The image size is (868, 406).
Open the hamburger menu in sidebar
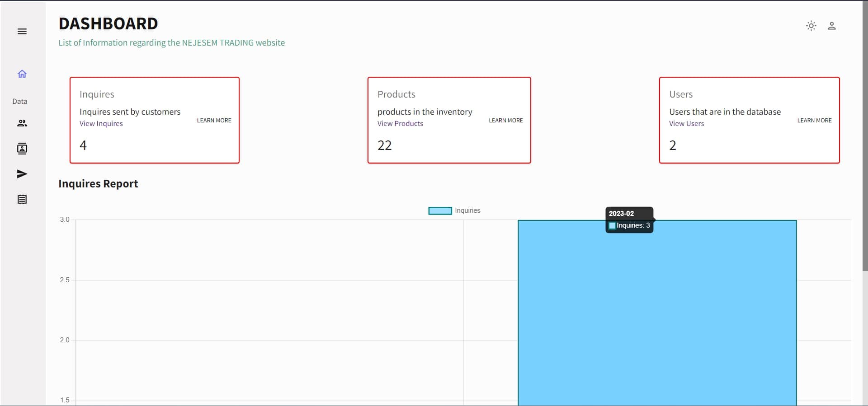click(x=22, y=31)
